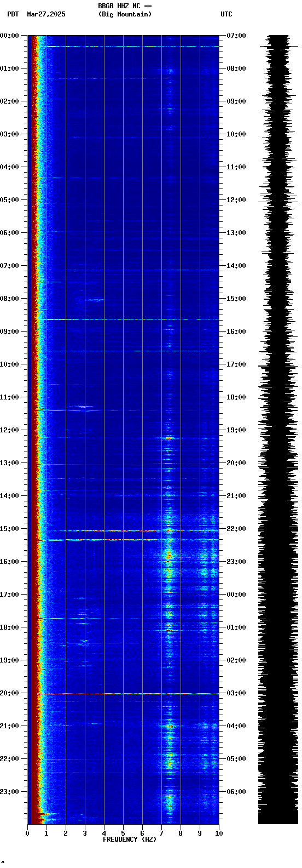The image size is (302, 868).
Task: Click the PDT time label 20:00
Action: pos(9,693)
